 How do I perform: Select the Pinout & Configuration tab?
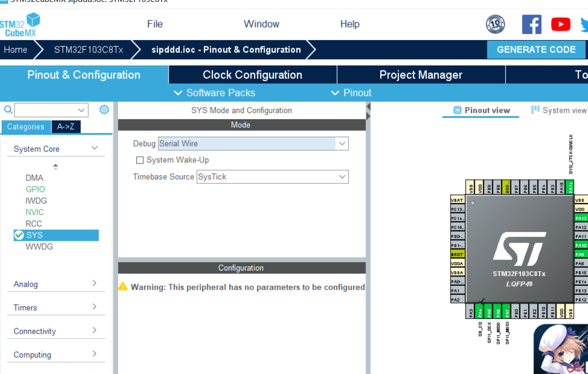pyautogui.click(x=84, y=75)
